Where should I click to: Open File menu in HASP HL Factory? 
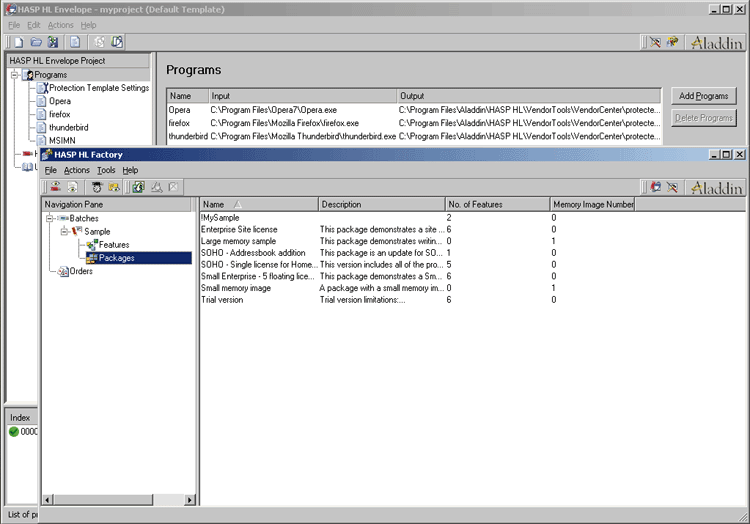(x=51, y=170)
